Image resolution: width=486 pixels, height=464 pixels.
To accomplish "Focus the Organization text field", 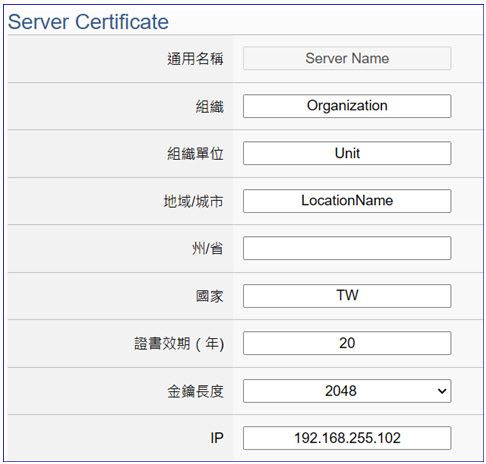I will (x=347, y=106).
